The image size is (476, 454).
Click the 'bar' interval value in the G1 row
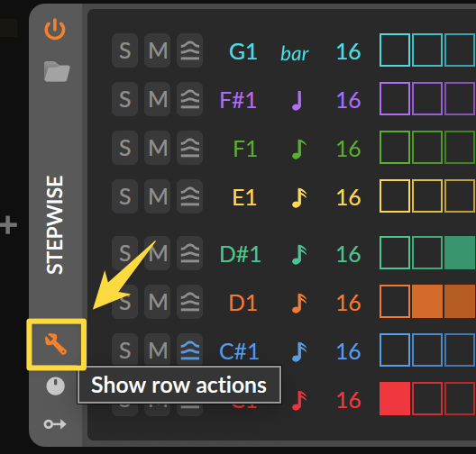pyautogui.click(x=294, y=53)
